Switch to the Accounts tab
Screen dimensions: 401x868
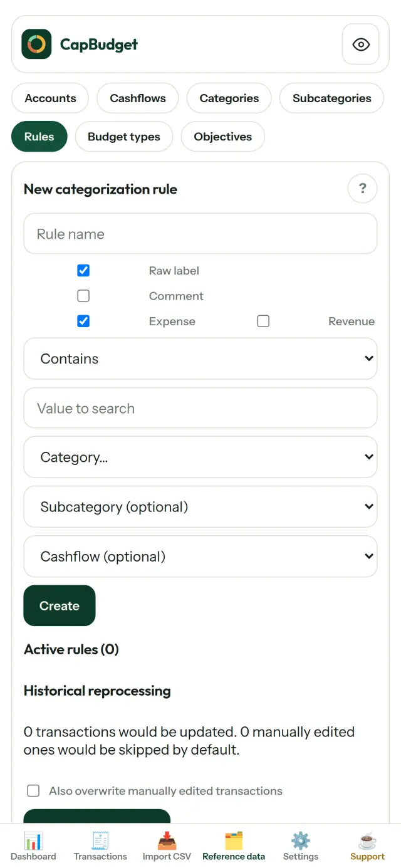[x=50, y=98]
